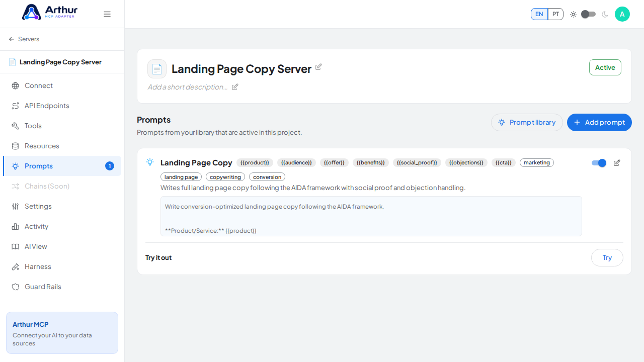Click the marketing tag
Screen dimensions: 644x362
click(x=537, y=163)
